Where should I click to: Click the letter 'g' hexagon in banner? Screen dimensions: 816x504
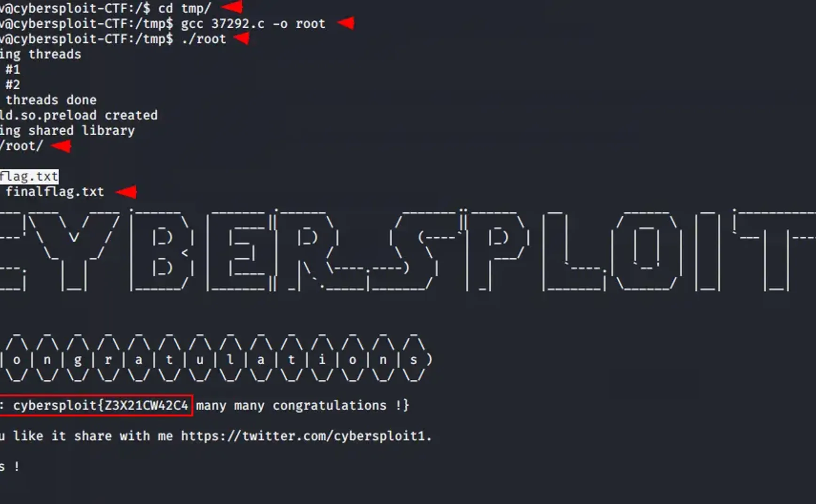coord(78,360)
